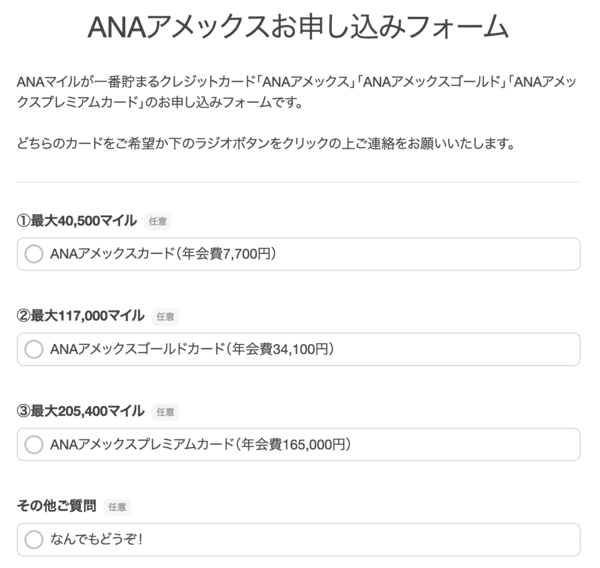Image resolution: width=600 pixels, height=568 pixels.
Task: Select the ANAアメックスカード radio button circle
Action: click(x=33, y=254)
